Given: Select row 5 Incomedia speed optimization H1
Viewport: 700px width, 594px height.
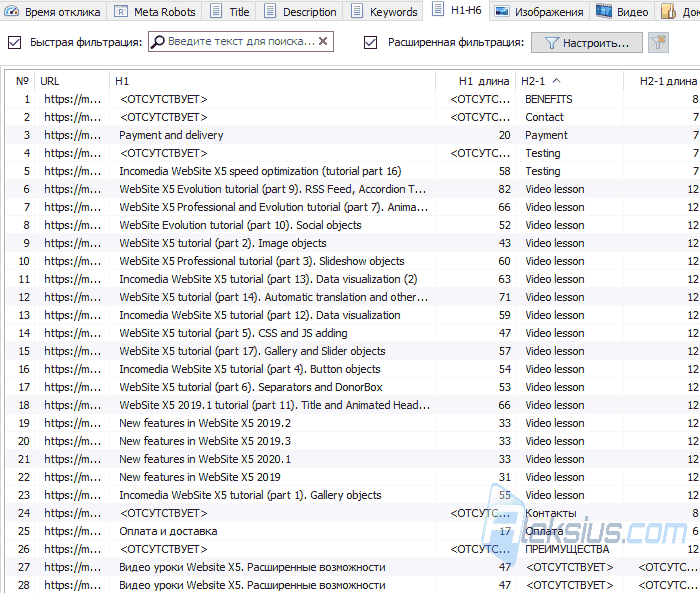Looking at the screenshot, I should click(x=260, y=171).
